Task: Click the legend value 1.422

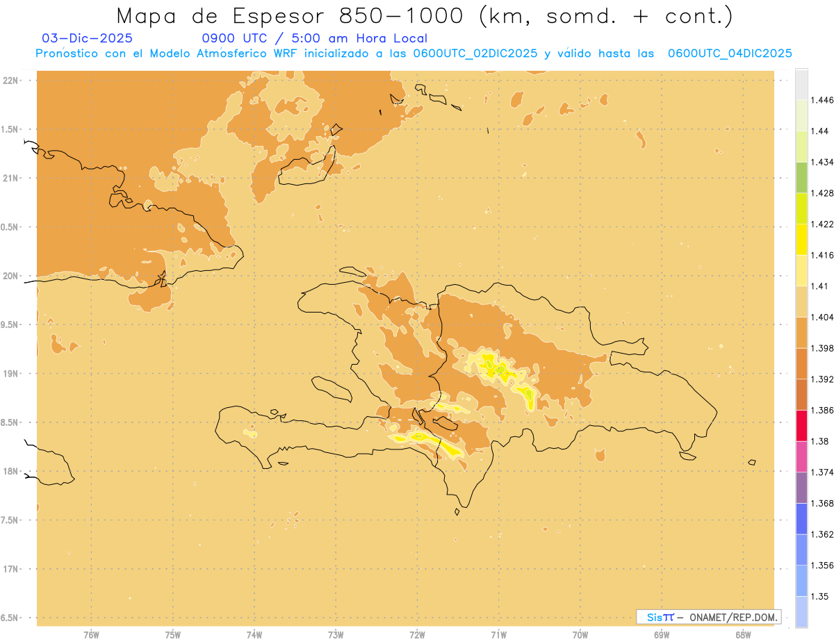Action: [x=822, y=224]
